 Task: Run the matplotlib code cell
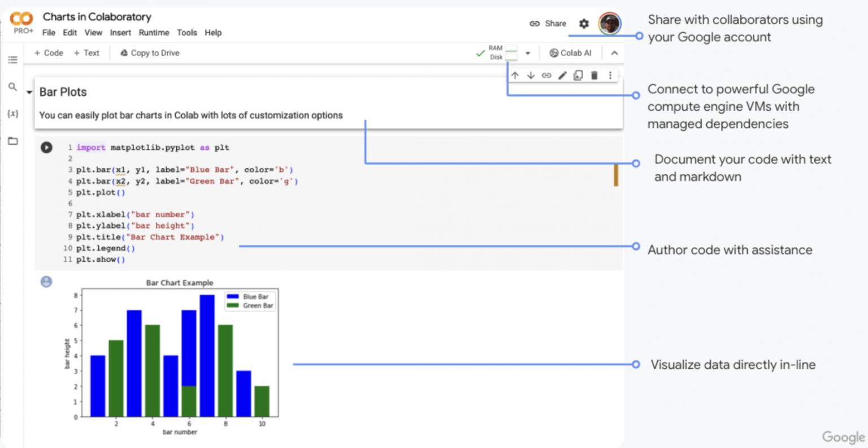point(46,148)
